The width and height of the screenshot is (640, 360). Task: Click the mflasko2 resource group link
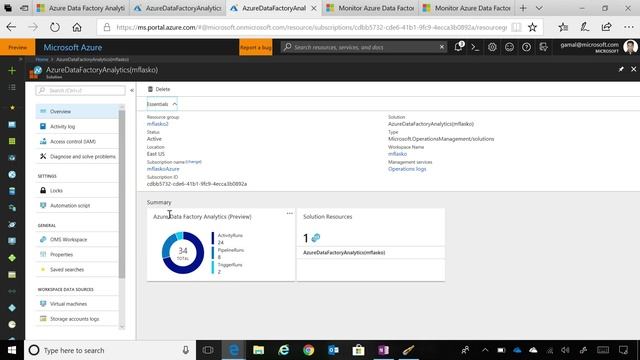(x=158, y=124)
